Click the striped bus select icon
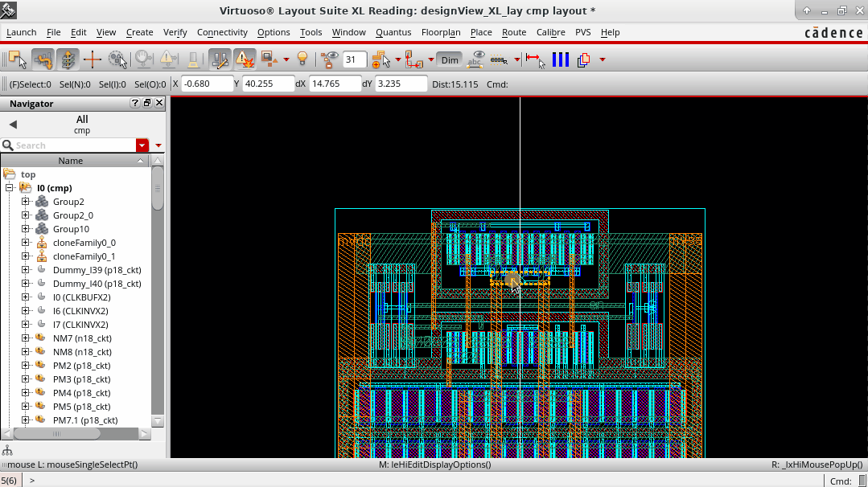 [x=499, y=59]
